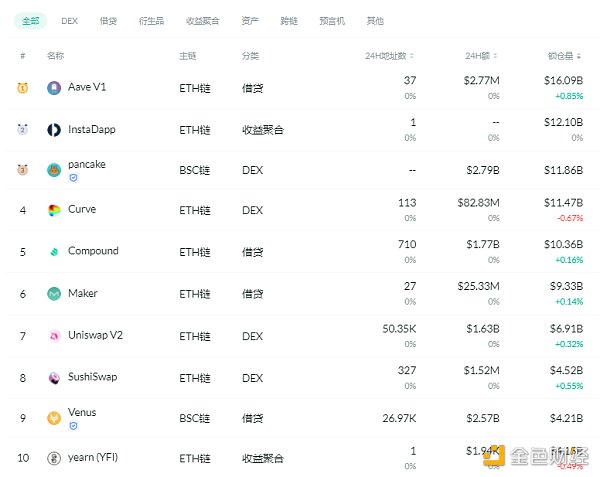The height and width of the screenshot is (477, 600).
Task: Open the SushiSwap project link
Action: coord(93,377)
